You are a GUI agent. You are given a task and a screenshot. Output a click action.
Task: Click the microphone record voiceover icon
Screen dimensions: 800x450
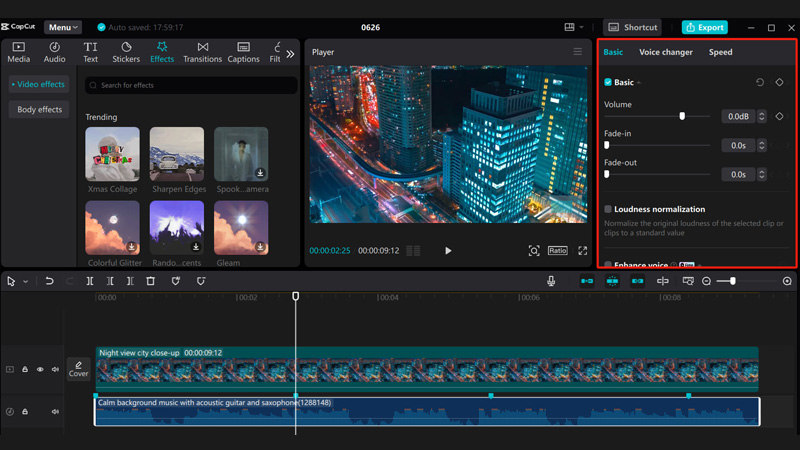coord(551,281)
